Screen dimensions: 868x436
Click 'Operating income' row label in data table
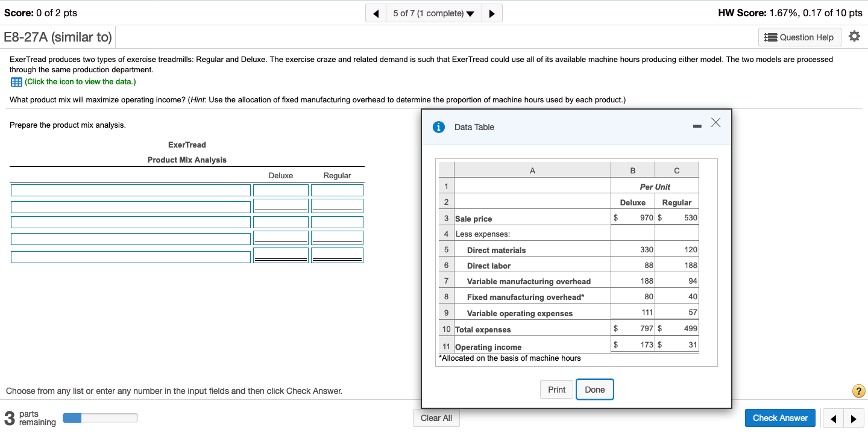pyautogui.click(x=488, y=347)
